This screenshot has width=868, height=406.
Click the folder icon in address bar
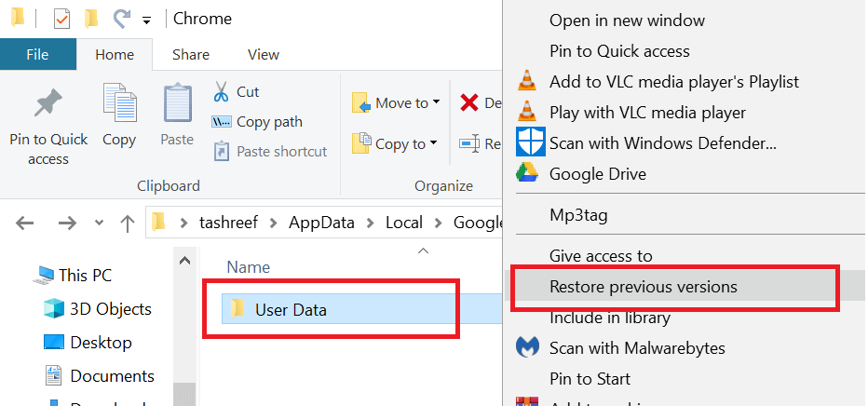point(159,223)
